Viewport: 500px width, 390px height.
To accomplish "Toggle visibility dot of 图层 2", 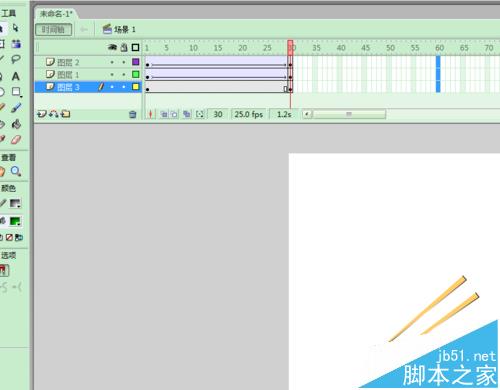I will point(112,62).
